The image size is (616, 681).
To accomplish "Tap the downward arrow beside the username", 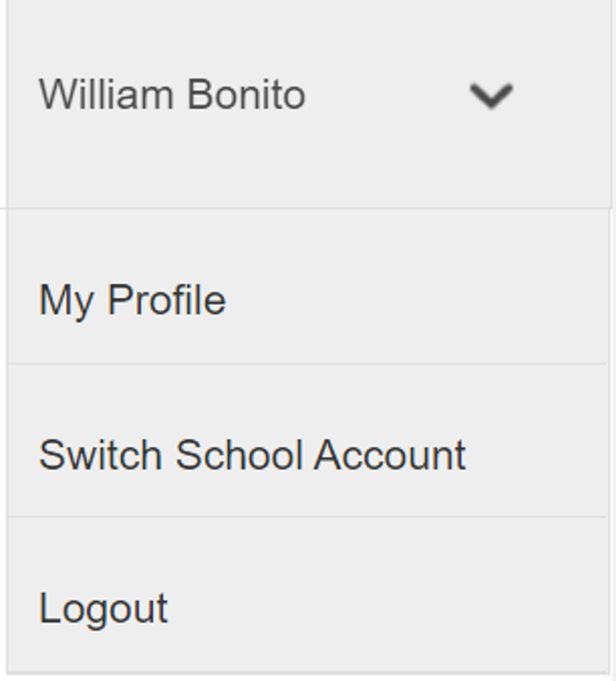I will (491, 95).
